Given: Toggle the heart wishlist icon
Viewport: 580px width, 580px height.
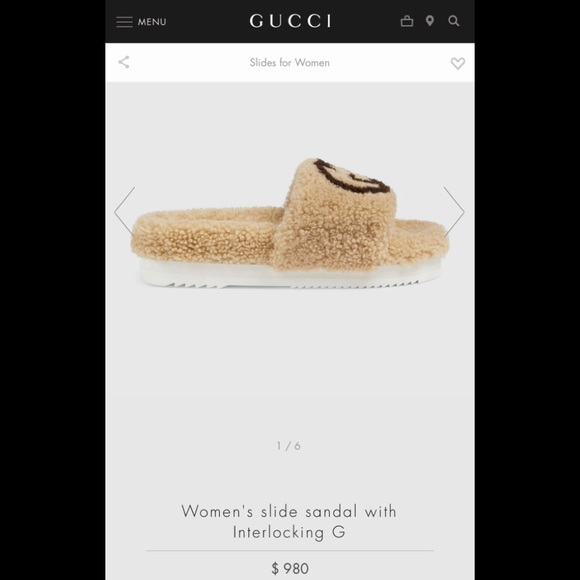Looking at the screenshot, I should coord(458,63).
